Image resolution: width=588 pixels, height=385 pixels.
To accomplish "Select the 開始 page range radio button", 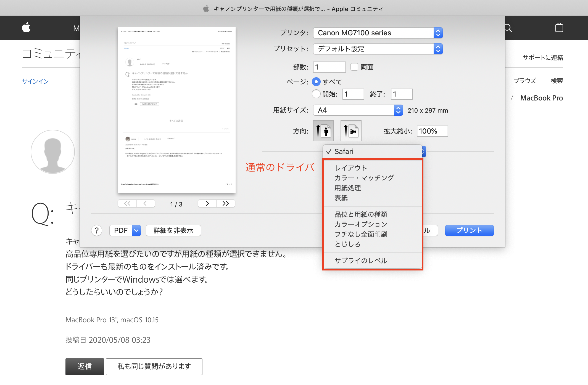I will tap(316, 94).
